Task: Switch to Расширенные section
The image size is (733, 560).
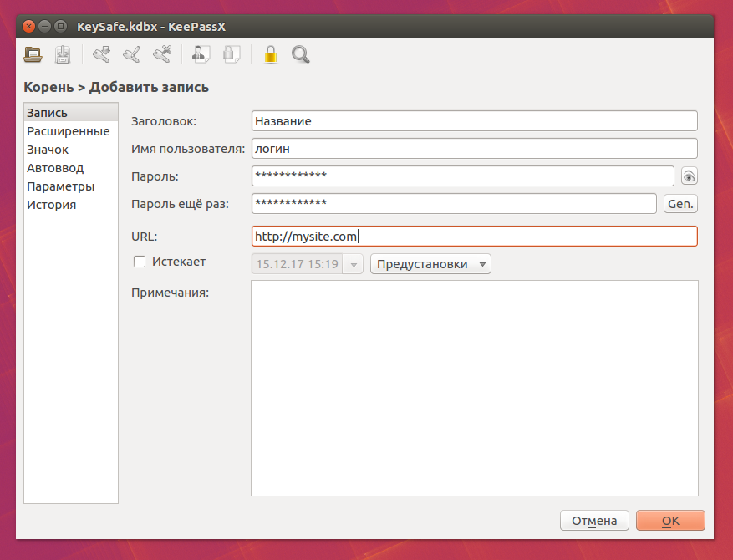Action: 69,131
